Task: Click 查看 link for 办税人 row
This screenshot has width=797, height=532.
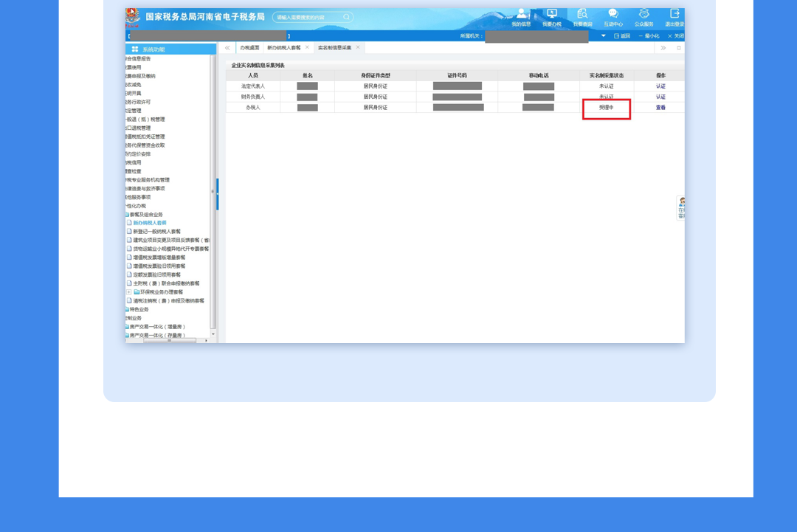Action: click(x=660, y=108)
